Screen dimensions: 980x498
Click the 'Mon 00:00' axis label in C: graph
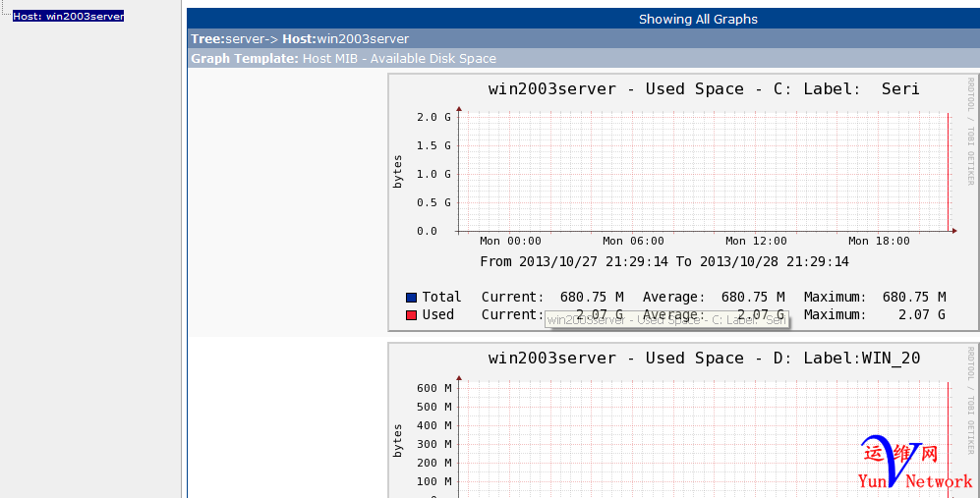pos(510,241)
